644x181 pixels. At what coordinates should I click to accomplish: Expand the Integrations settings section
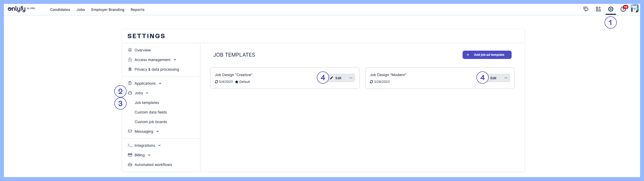[x=145, y=145]
